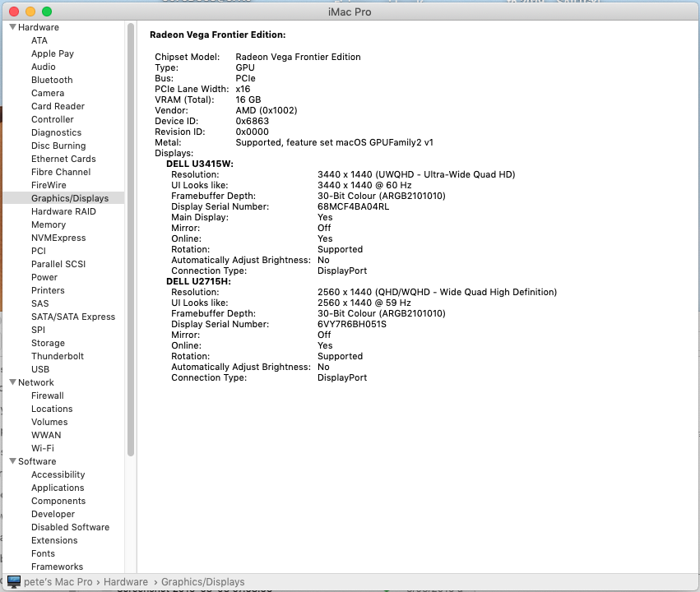Open SATA/SATA Express entry
Screen dimensions: 700x592
(x=73, y=317)
